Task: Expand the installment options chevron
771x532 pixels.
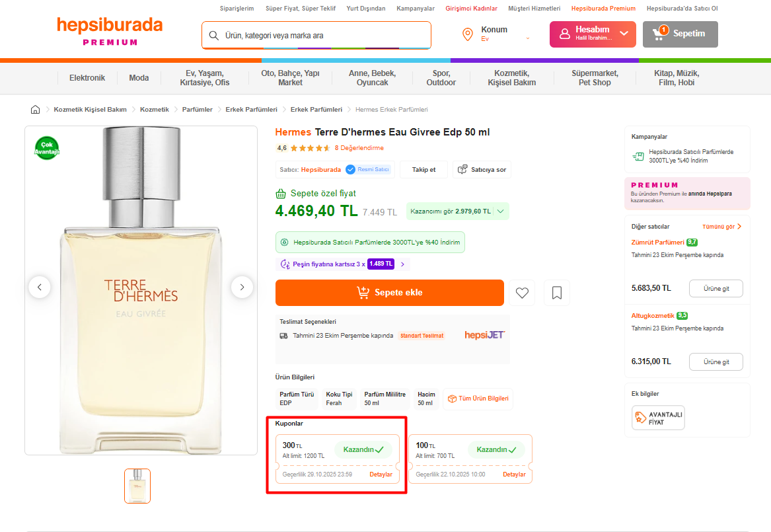Action: 403,264
